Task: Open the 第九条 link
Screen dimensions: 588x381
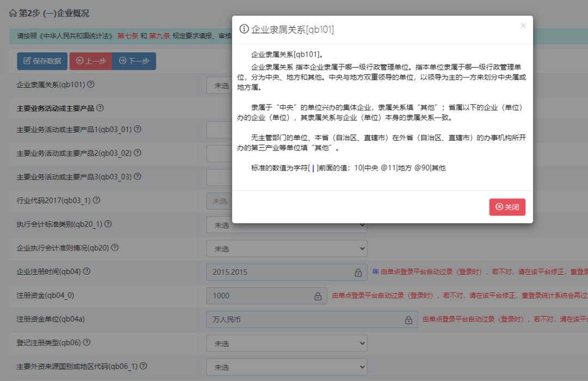Action: [160, 36]
